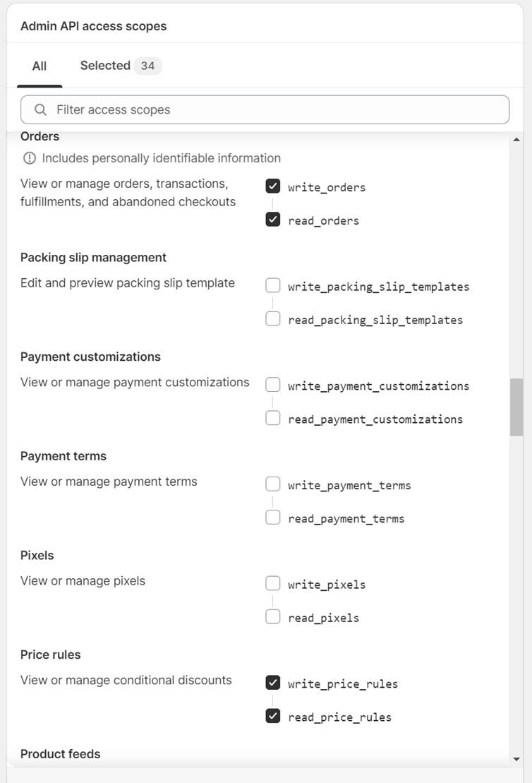Enable write_payment_customizations scope

[x=273, y=385]
